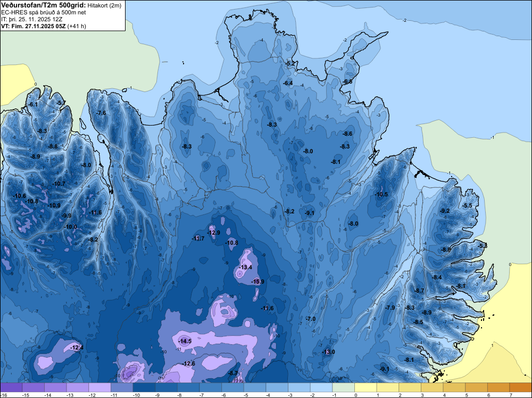Click the -8.4 temperature label
Screen dimensions: 532x398
pos(437,277)
